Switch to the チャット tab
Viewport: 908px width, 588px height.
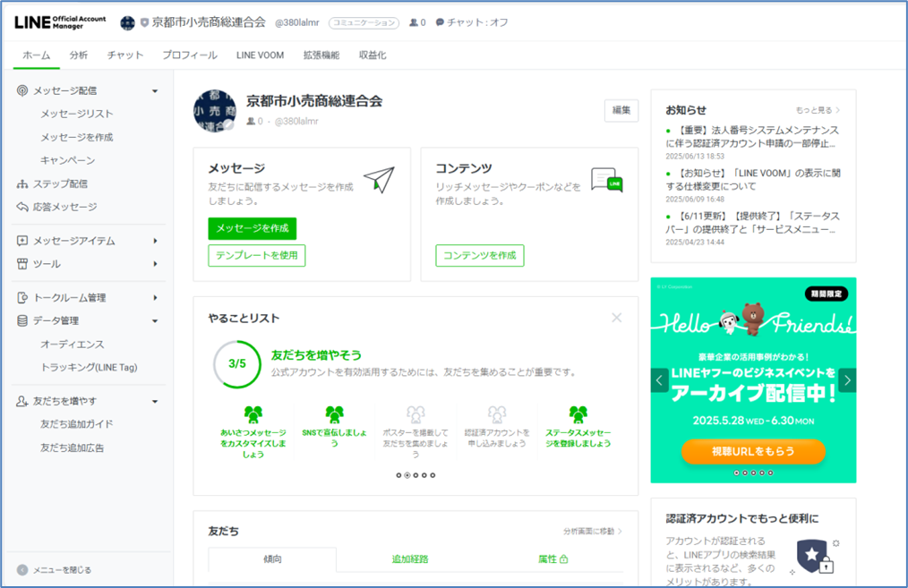(x=125, y=55)
